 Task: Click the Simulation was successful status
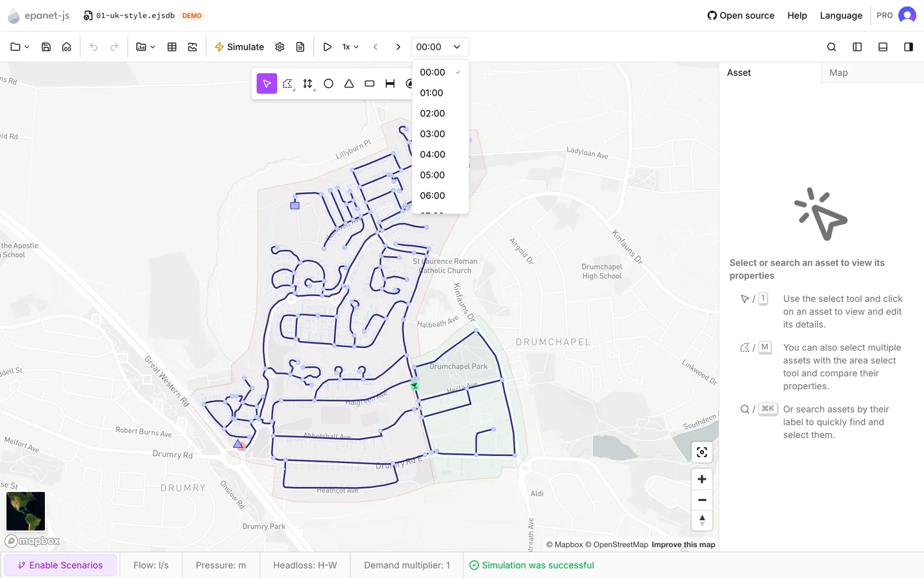tap(532, 565)
